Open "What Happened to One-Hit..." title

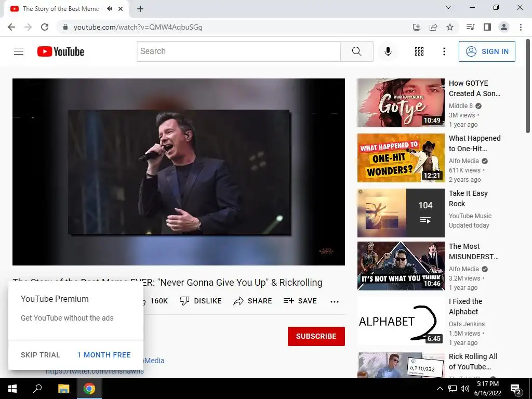(x=474, y=143)
